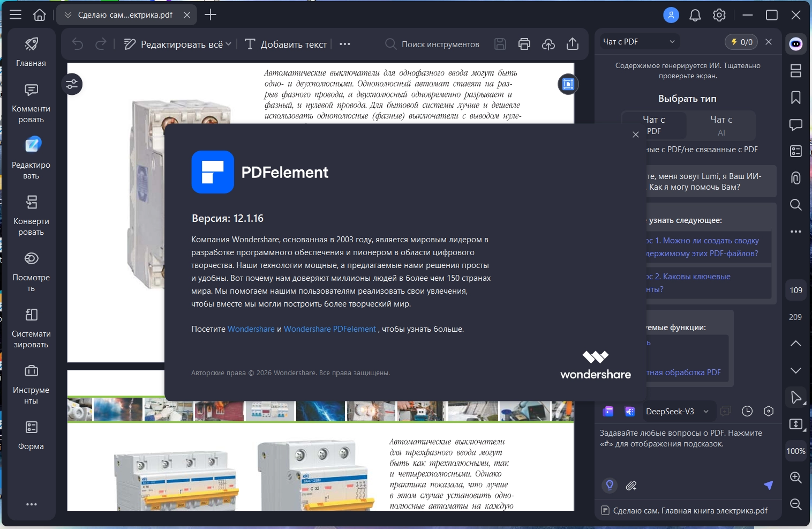The image size is (812, 529).
Task: Open the Систематизировать sidebar tab
Action: click(x=31, y=329)
